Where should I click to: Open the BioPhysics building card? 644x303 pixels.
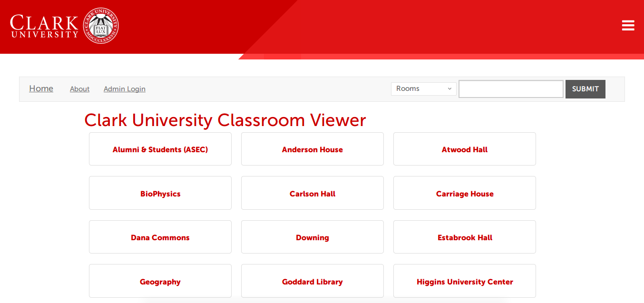pyautogui.click(x=160, y=193)
